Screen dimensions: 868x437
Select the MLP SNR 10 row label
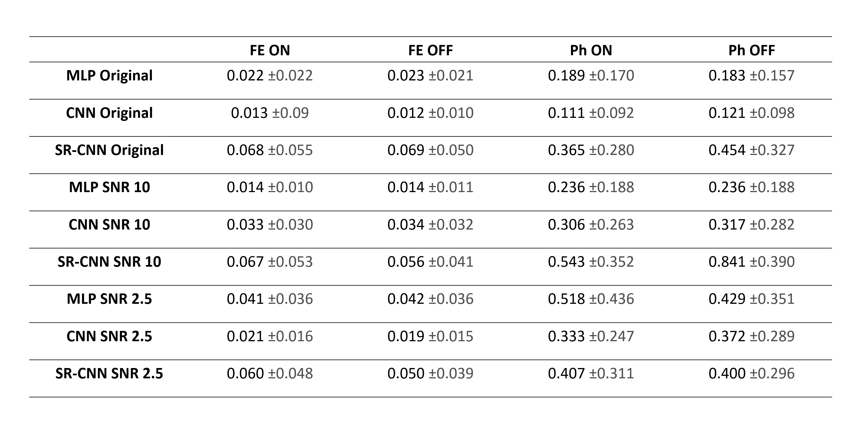click(x=109, y=187)
